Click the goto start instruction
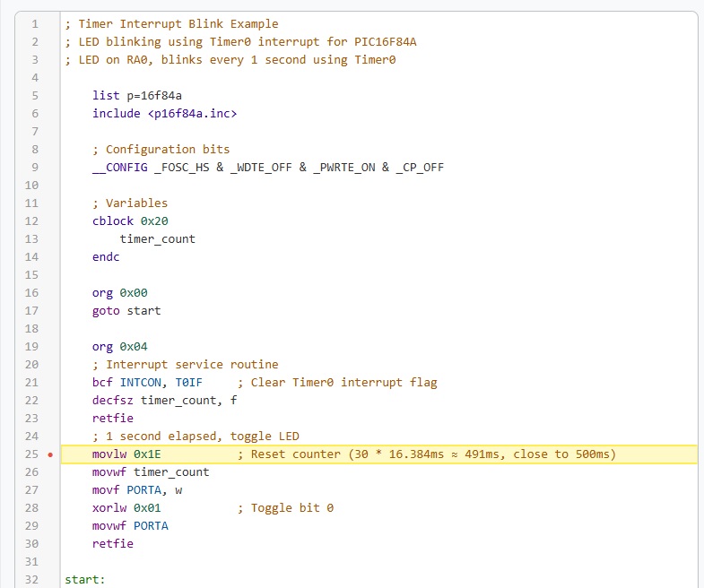The image size is (704, 588). coord(126,311)
